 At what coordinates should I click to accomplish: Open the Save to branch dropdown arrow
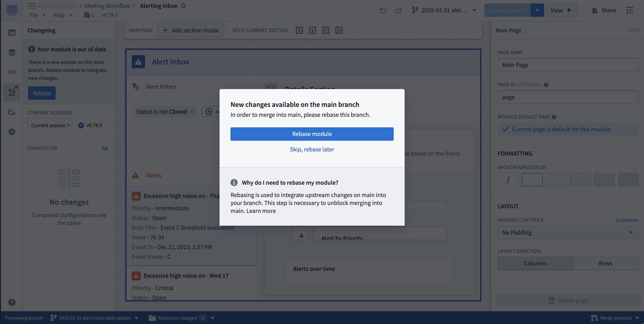pos(537,10)
